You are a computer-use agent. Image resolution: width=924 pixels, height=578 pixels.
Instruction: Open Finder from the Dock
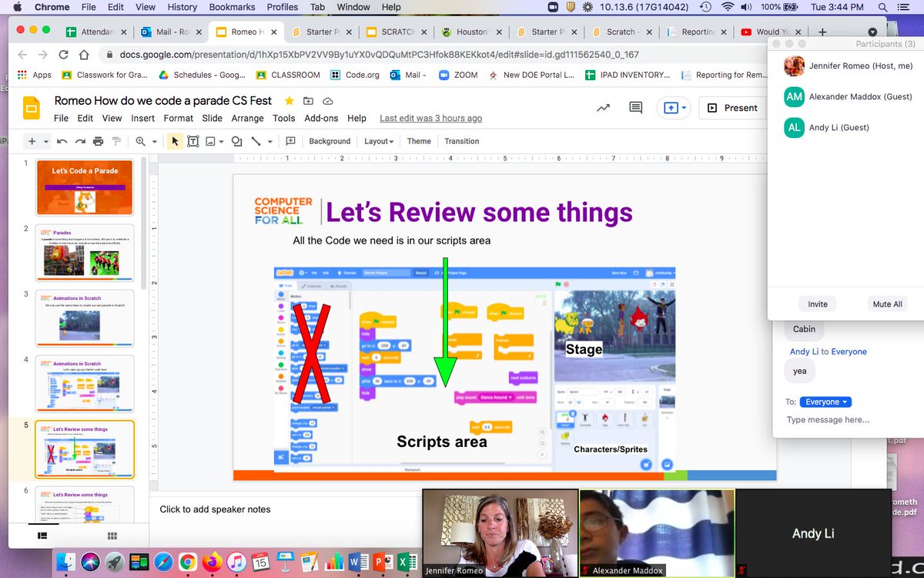coord(67,562)
